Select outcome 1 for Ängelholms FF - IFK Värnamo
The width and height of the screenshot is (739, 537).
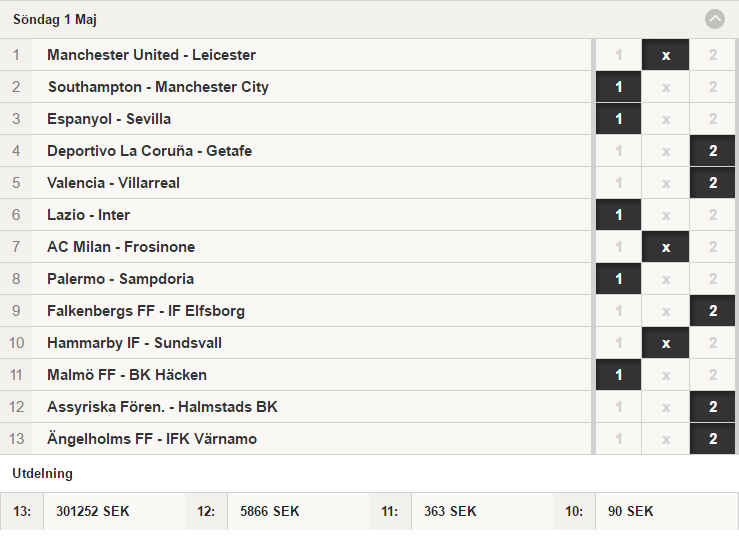click(x=618, y=439)
